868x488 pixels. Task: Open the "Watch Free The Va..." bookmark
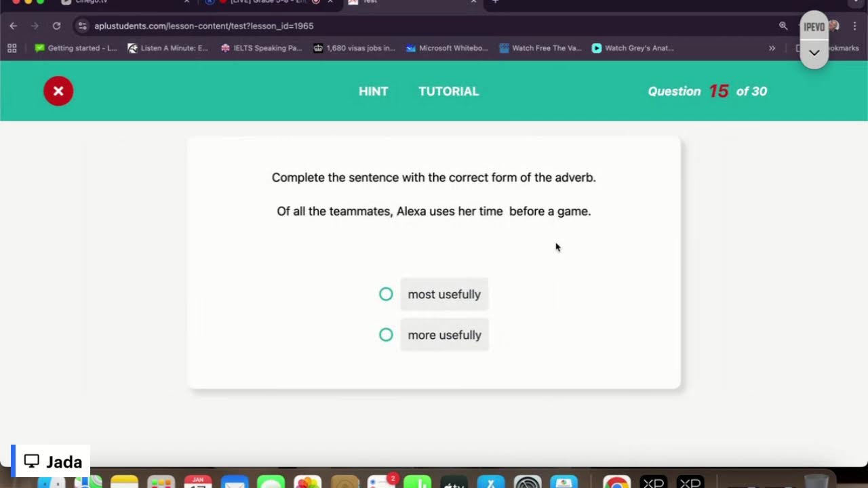pyautogui.click(x=540, y=48)
